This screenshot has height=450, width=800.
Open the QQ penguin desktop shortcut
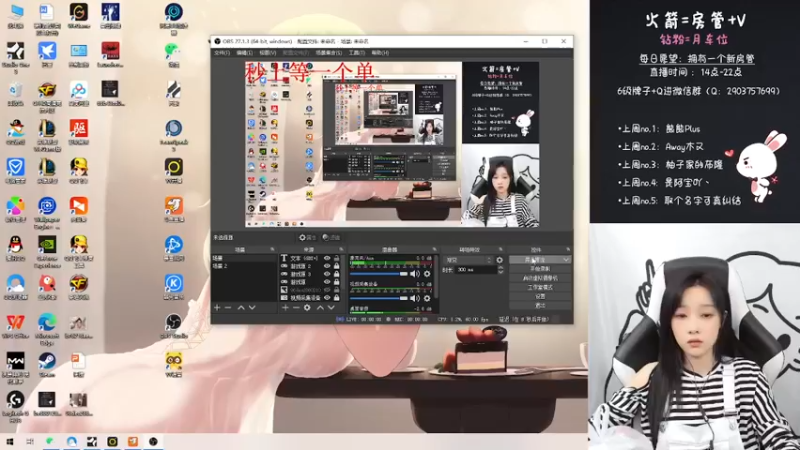pos(15,249)
